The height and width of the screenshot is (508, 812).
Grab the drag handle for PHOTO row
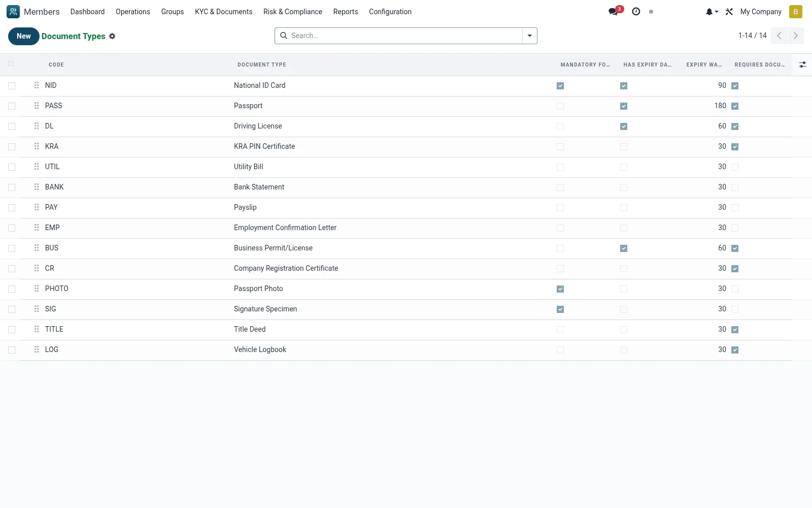(37, 289)
